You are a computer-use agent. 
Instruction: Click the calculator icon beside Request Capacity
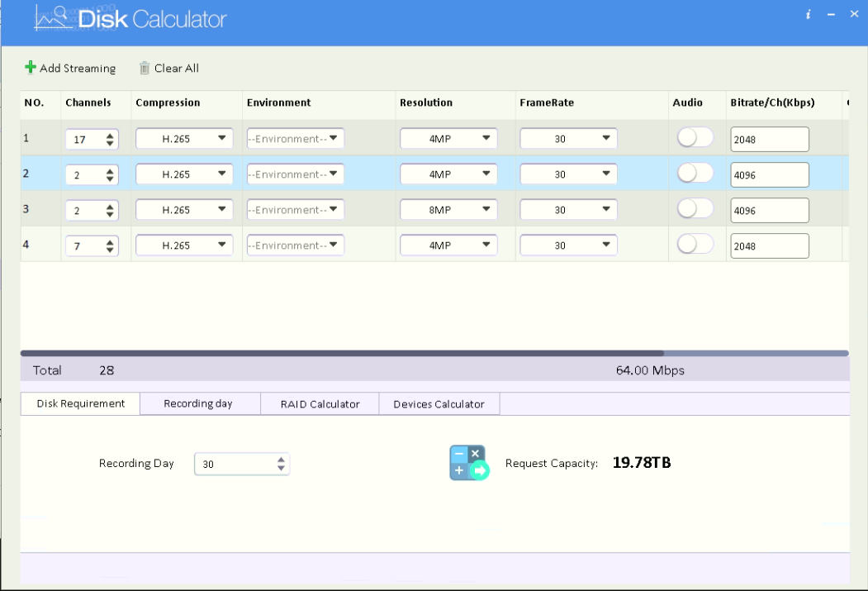[x=469, y=463]
